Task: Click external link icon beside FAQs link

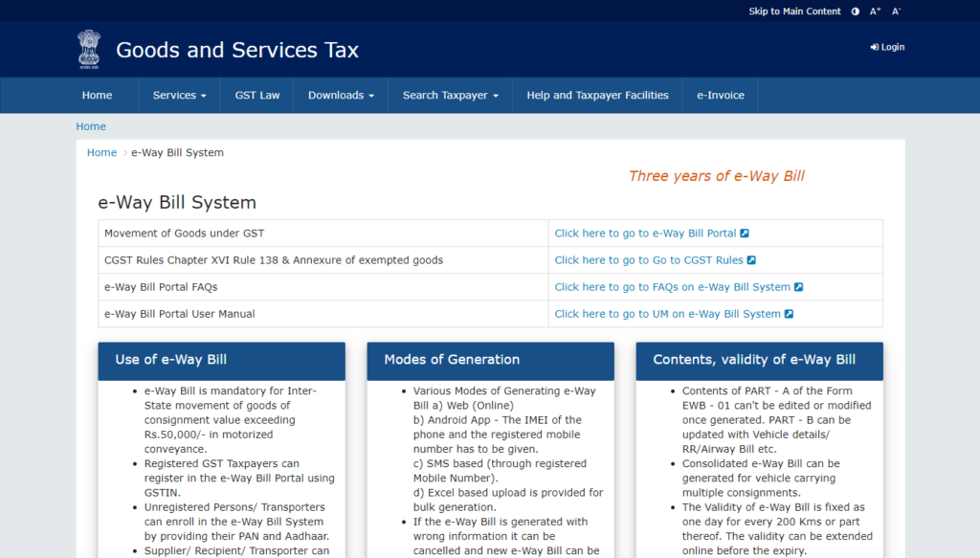Action: pos(801,286)
